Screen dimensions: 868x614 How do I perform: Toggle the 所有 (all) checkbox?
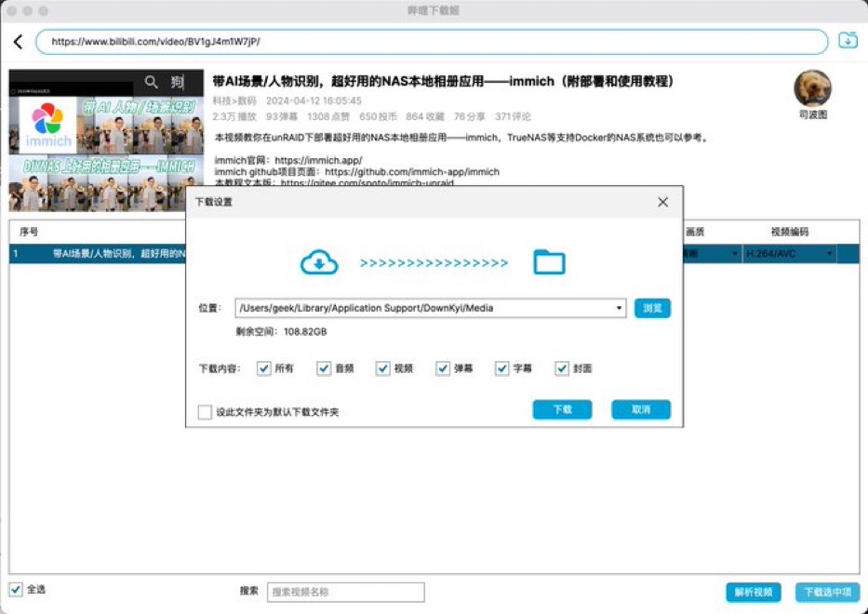pos(263,368)
